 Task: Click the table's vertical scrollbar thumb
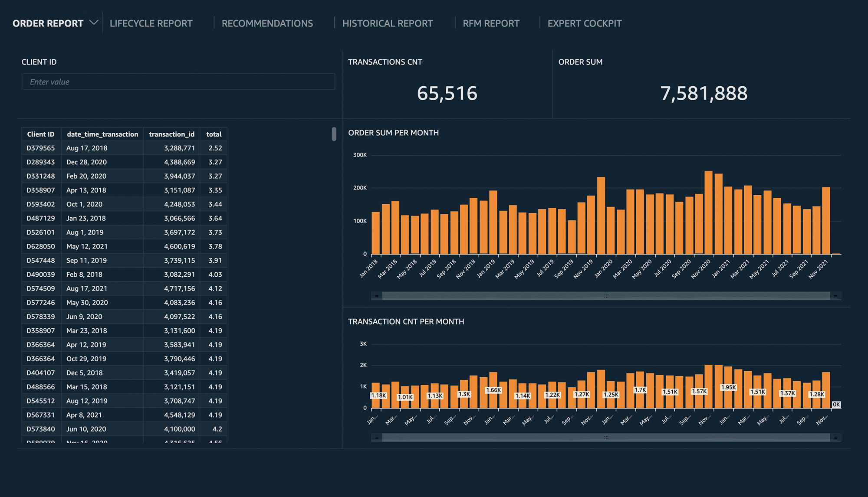(334, 134)
